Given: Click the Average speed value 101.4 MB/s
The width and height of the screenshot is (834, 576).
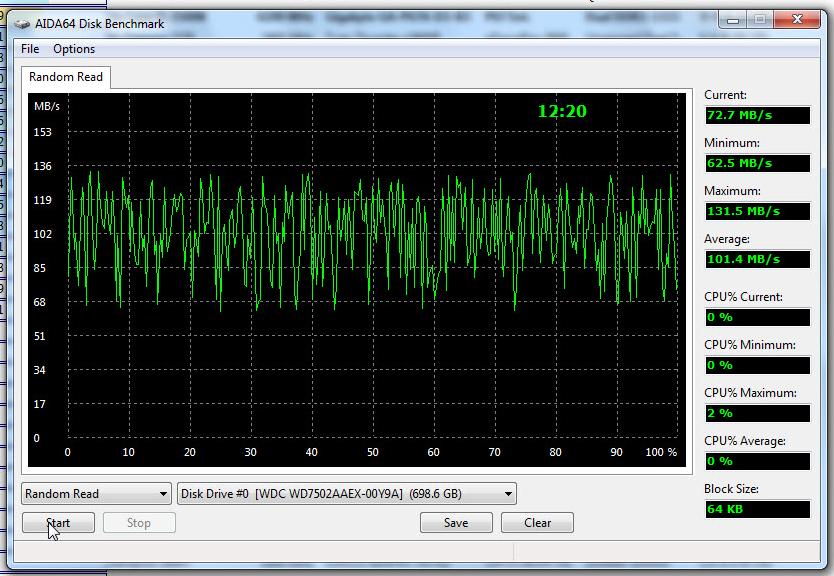Looking at the screenshot, I should pos(757,260).
